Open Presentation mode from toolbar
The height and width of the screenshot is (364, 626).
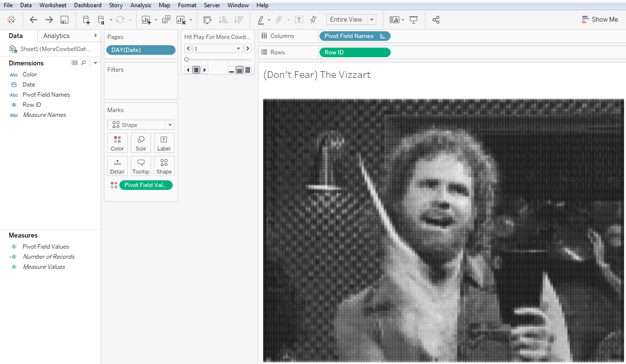point(413,20)
